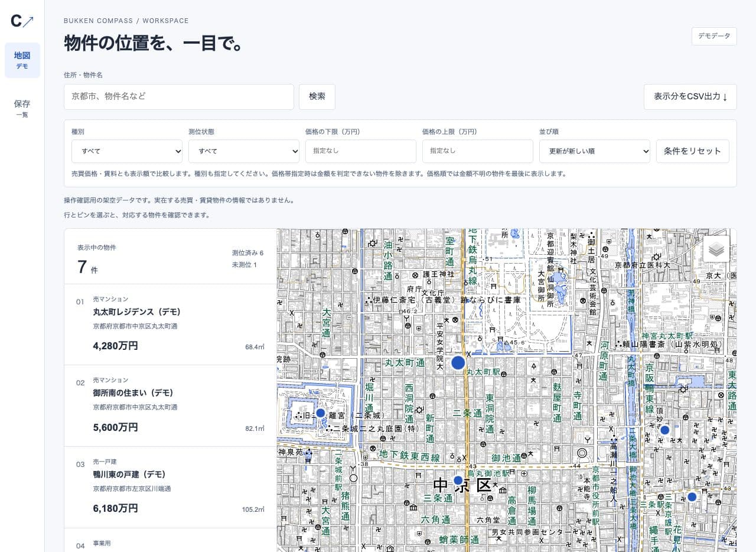The width and height of the screenshot is (756, 552).
Task: Reset filters with 条件をリセット
Action: pyautogui.click(x=693, y=151)
